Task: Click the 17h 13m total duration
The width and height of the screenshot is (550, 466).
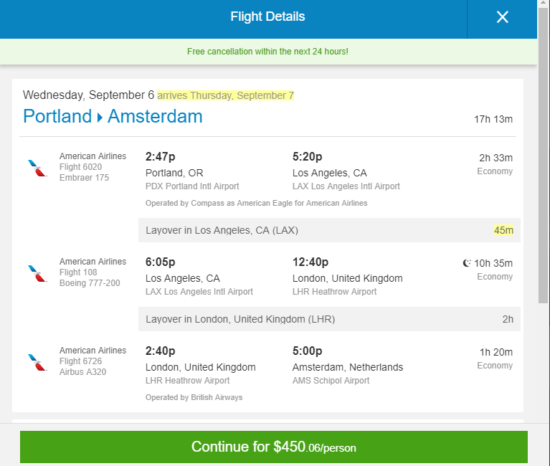Action: [493, 119]
